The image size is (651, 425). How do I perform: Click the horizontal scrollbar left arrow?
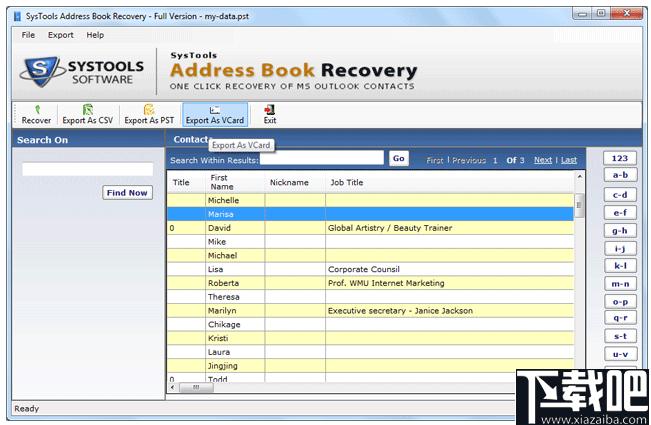[173, 387]
